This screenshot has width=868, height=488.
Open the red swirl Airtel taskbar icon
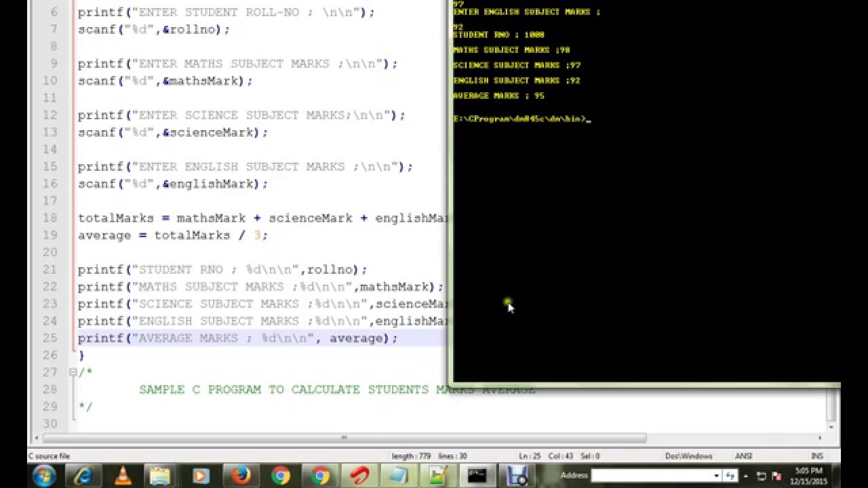point(359,476)
